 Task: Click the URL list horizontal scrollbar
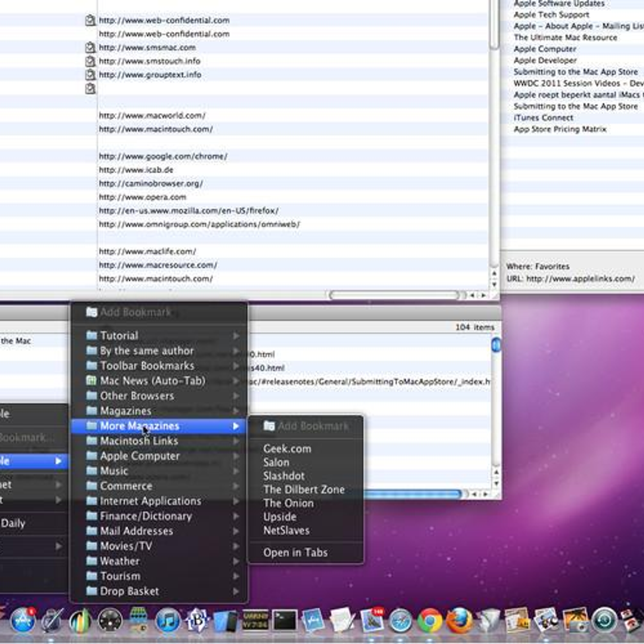coord(394,295)
